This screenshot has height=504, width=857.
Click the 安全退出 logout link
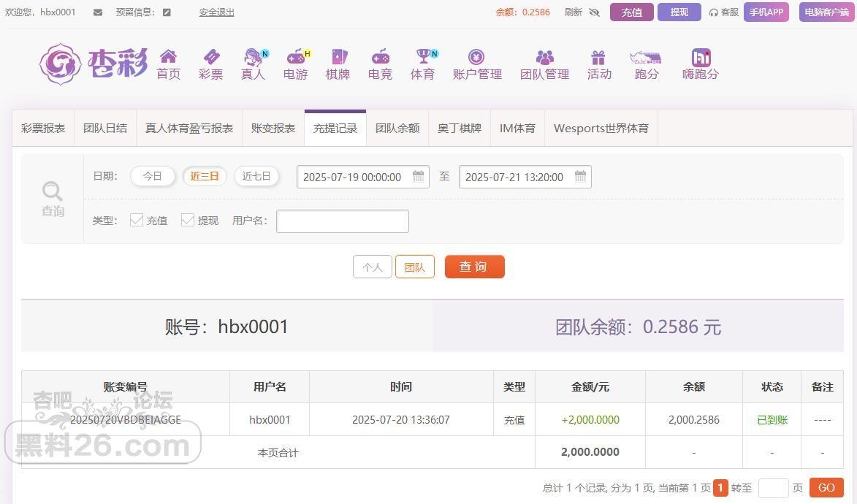tap(216, 12)
